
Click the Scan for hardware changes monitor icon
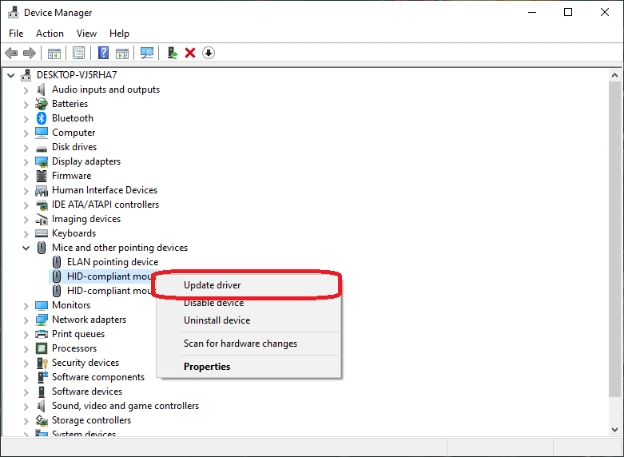pos(148,53)
